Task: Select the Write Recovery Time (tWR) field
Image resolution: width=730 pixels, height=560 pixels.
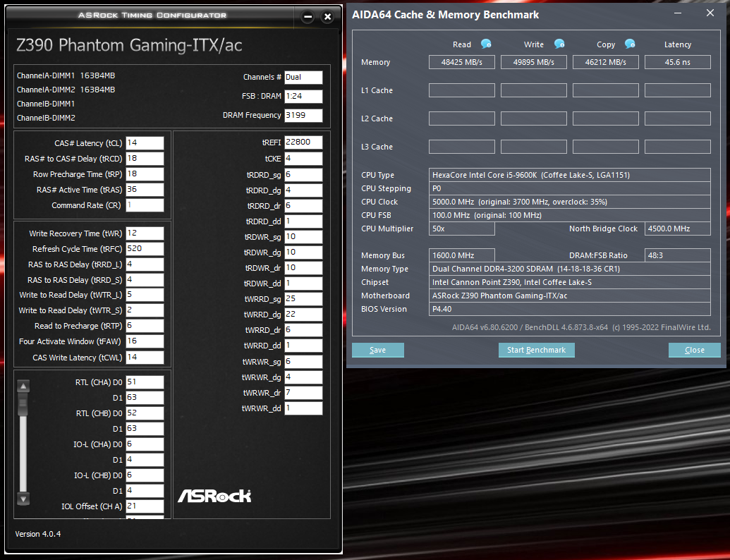Action: 145,233
